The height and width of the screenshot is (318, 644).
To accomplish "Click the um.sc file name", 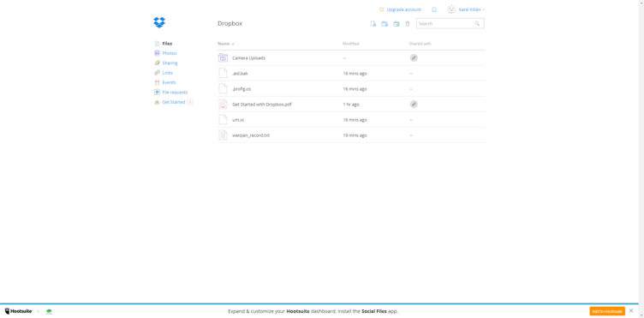I will point(238,120).
